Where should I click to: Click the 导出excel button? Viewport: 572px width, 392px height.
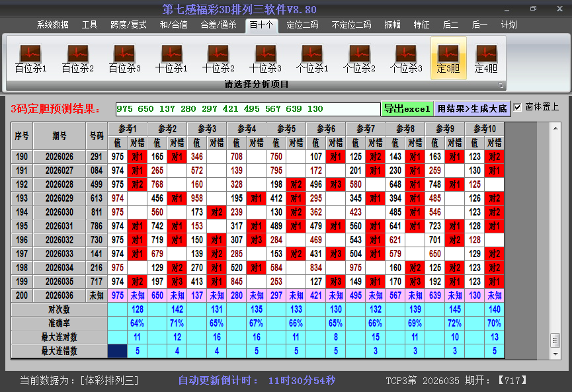point(407,108)
